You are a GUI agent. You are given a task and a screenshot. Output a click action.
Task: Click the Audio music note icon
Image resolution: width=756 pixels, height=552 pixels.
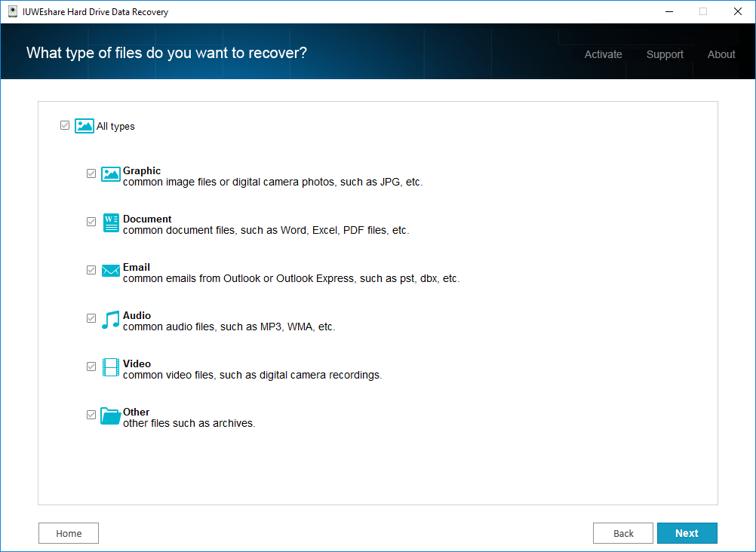[110, 318]
